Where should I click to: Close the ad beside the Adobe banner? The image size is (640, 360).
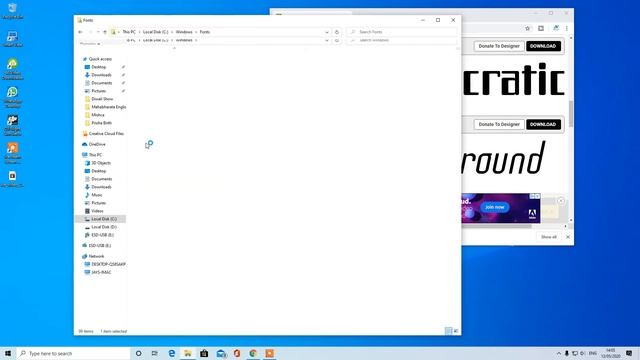pyautogui.click(x=561, y=201)
